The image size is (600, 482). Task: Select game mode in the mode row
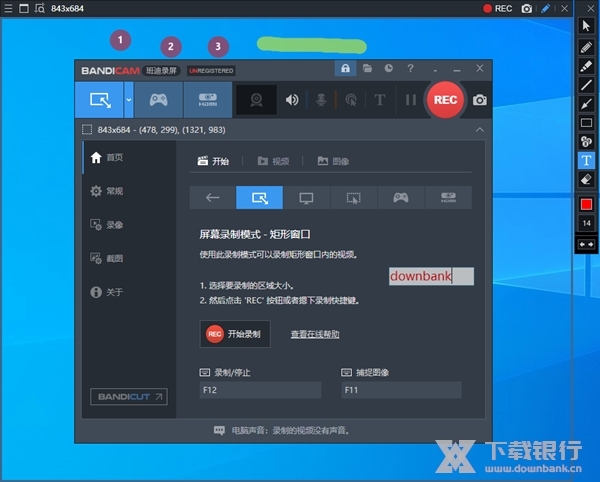tap(401, 197)
